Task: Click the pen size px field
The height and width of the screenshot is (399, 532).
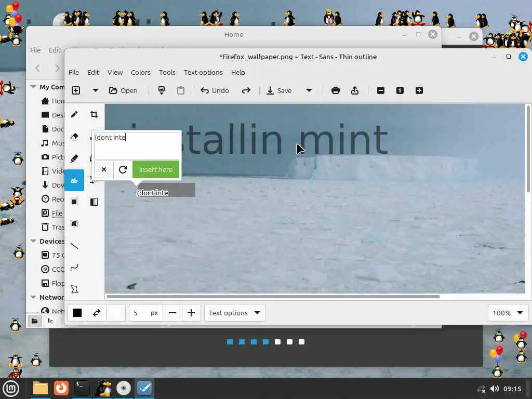Action: (146, 313)
